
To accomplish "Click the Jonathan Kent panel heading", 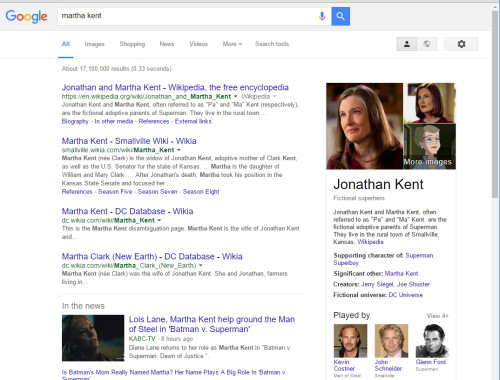I will tap(378, 184).
